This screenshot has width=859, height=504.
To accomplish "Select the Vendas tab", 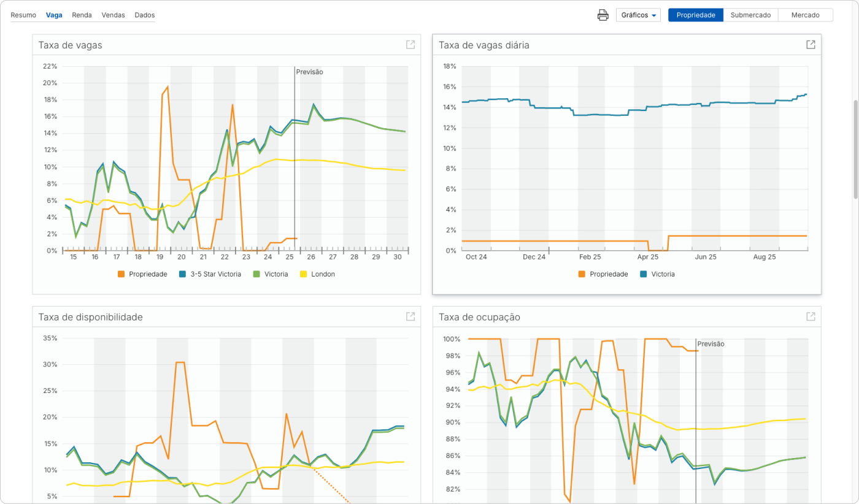I will (x=113, y=15).
